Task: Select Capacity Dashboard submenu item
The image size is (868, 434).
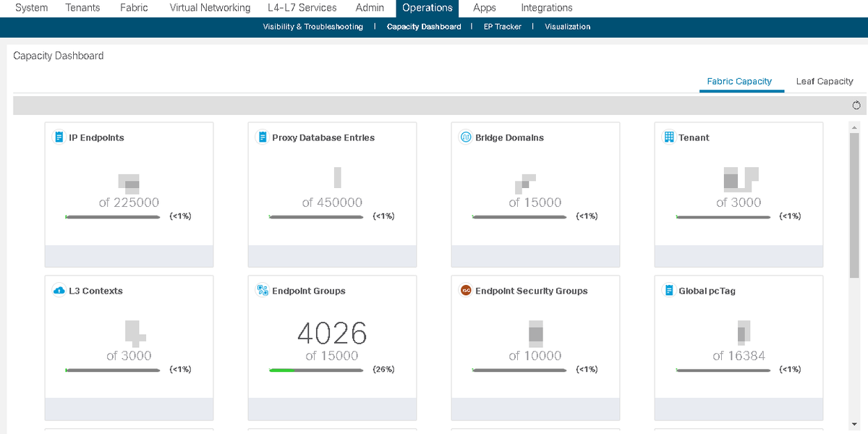Action: pyautogui.click(x=424, y=27)
